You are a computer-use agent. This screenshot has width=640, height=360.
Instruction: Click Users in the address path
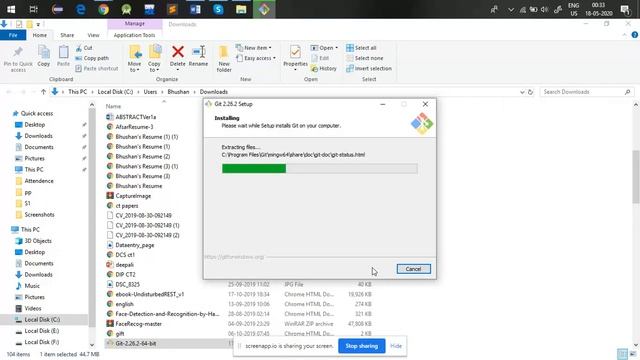[x=150, y=92]
